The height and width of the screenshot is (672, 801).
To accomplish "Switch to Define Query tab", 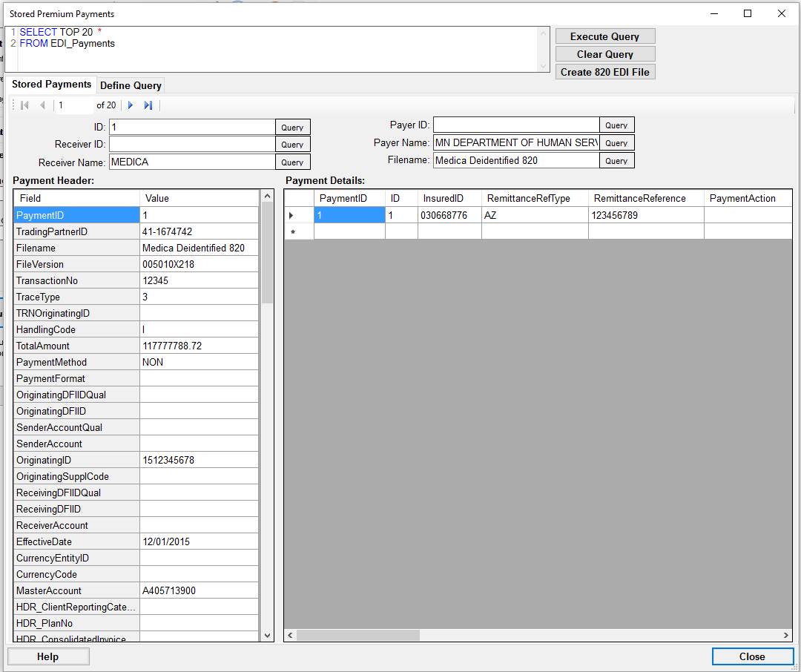I will 131,85.
